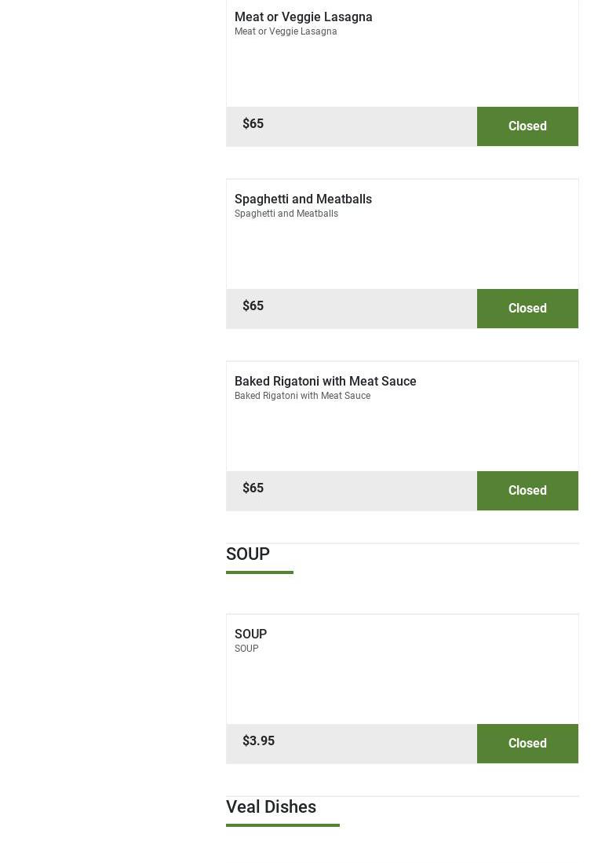Click the $65 price under Baked Rigatoni
This screenshot has width=616, height=863.
coord(253,488)
